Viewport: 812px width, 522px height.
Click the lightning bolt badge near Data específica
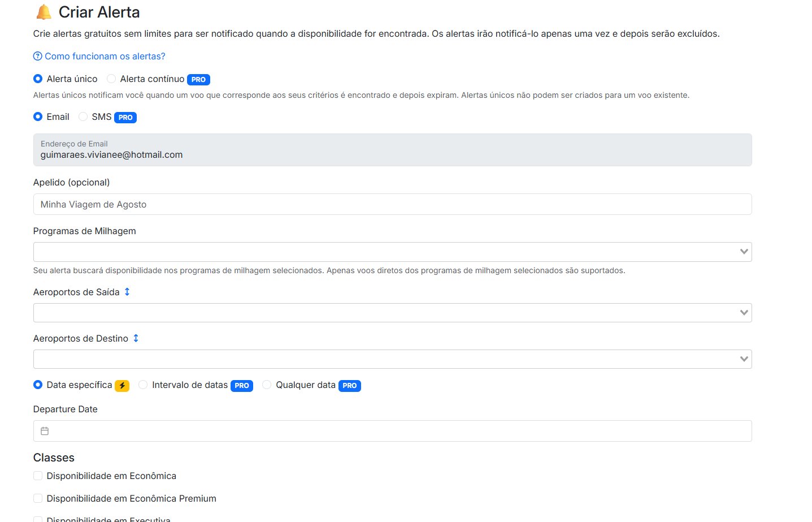click(x=122, y=386)
